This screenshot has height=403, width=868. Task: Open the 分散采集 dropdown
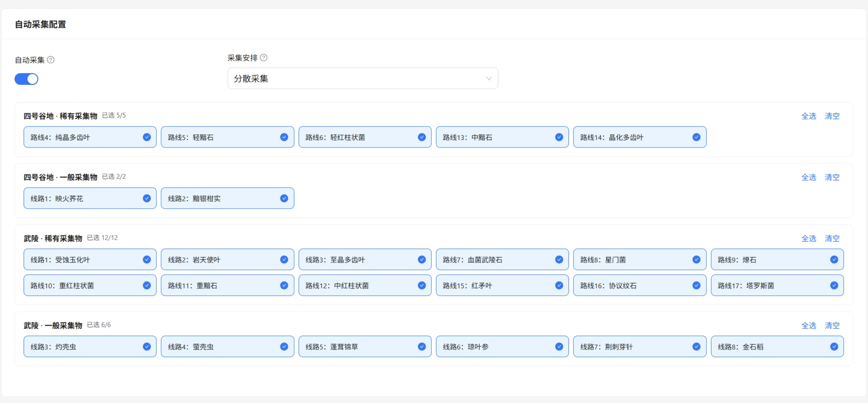363,78
